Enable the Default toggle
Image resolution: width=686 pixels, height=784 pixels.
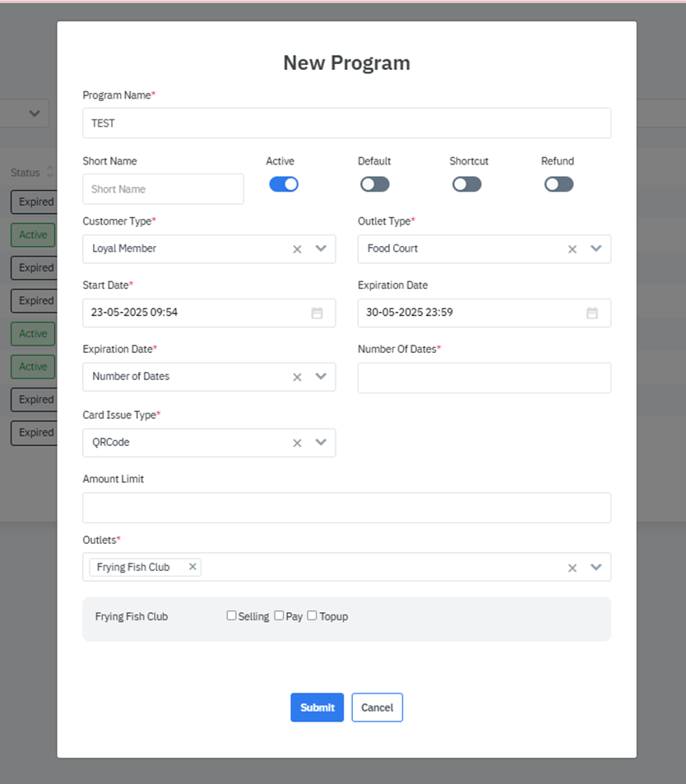pyautogui.click(x=375, y=184)
